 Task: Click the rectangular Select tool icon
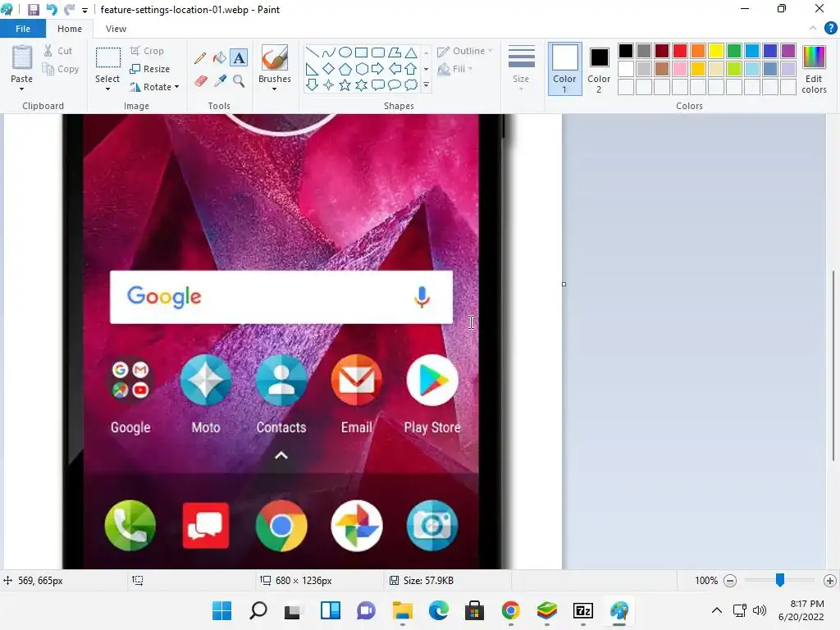107,58
